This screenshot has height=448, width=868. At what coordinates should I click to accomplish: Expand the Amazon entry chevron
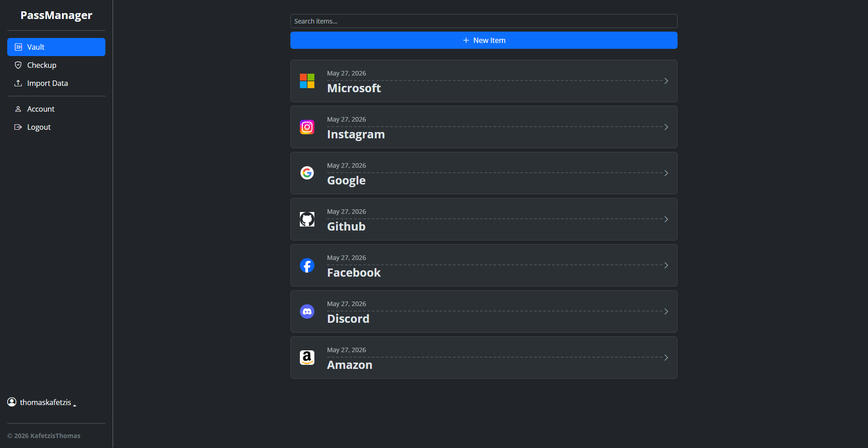666,358
